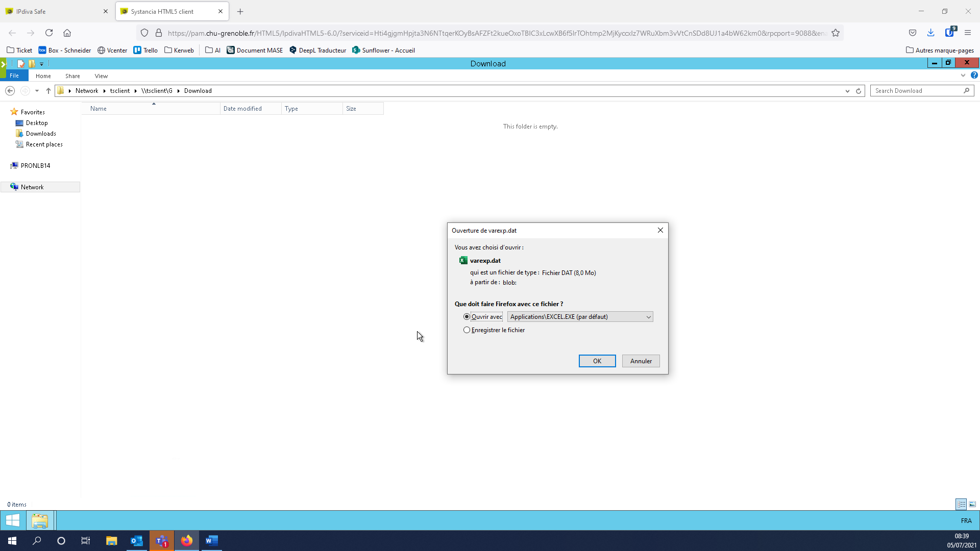Click the Firefox reload page icon
This screenshot has height=551, width=980.
click(49, 33)
